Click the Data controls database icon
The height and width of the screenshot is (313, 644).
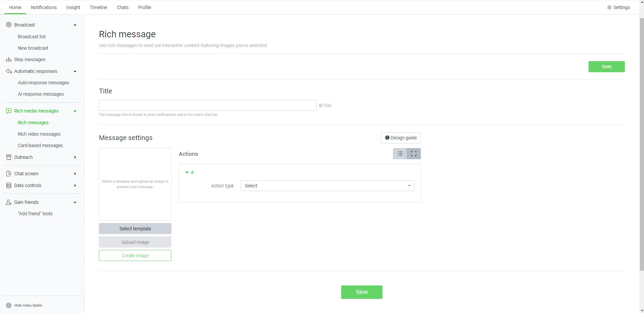9,185
